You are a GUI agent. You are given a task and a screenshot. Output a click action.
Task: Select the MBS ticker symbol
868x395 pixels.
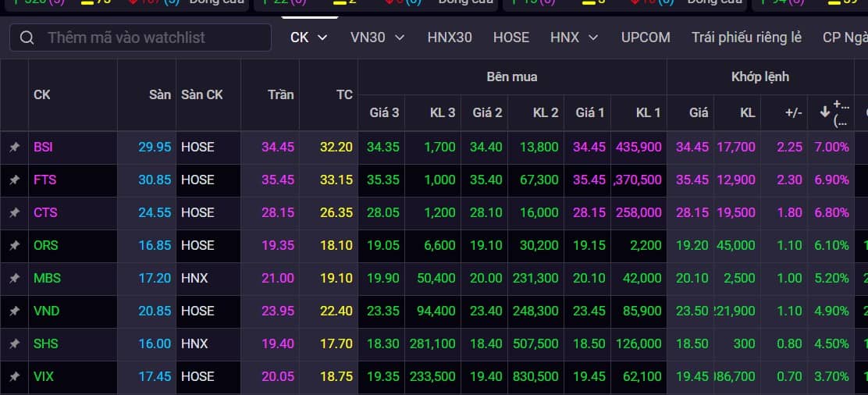click(x=47, y=278)
